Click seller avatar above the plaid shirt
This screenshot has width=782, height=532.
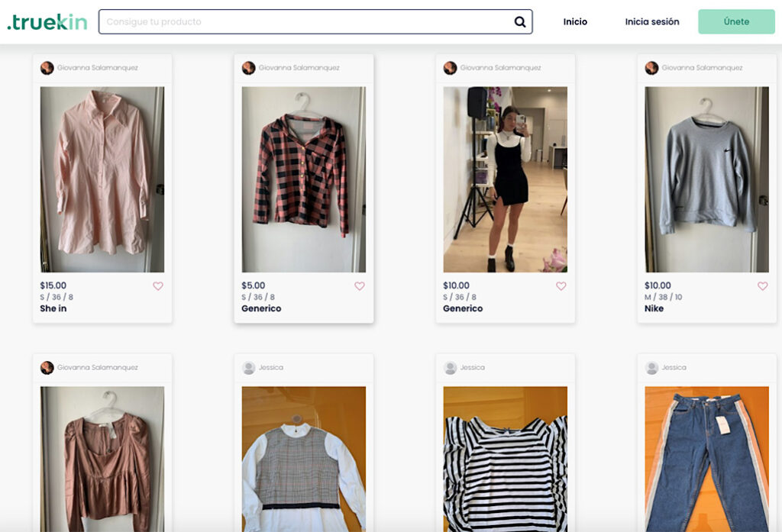click(x=248, y=68)
